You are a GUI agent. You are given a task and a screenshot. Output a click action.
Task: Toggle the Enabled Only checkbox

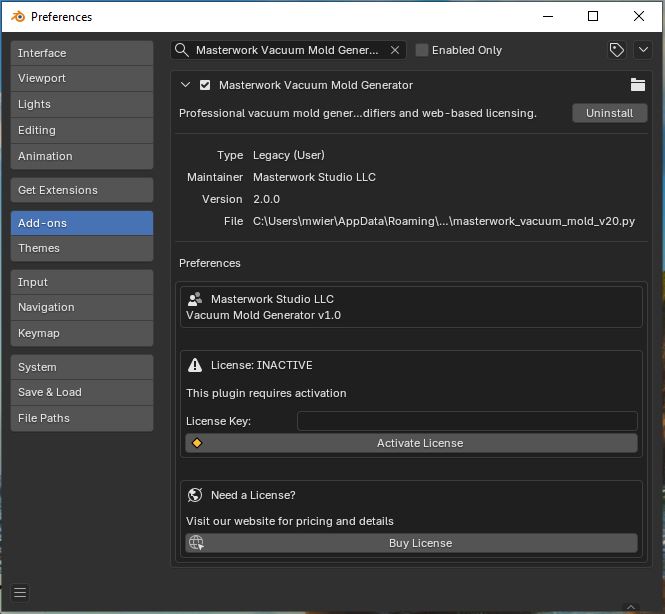click(x=422, y=50)
